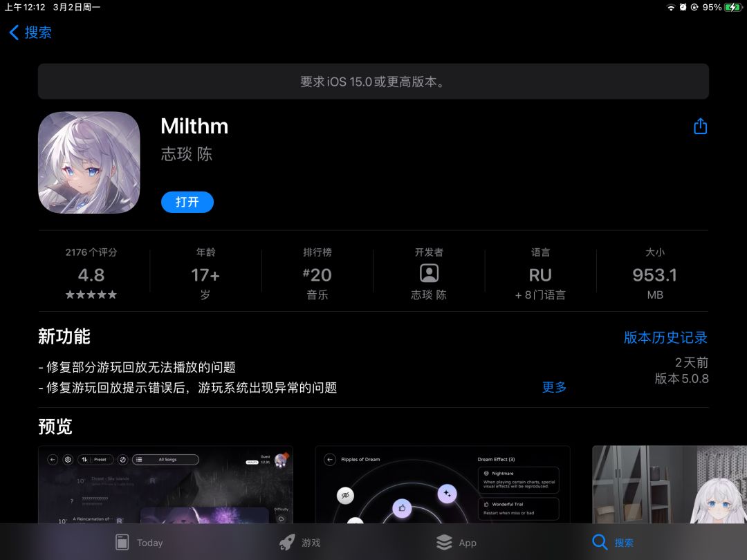This screenshot has width=747, height=560.
Task: Tap the alarm icon in status bar
Action: [683, 7]
